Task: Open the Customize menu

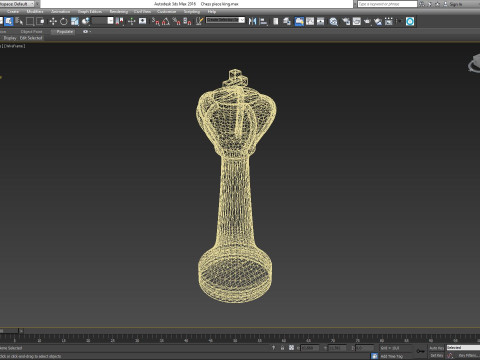Action: (x=167, y=12)
